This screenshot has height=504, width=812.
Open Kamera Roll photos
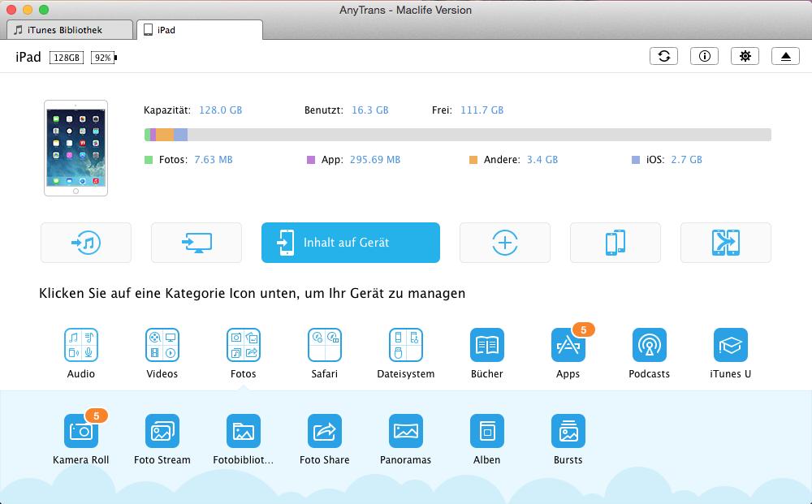coord(80,430)
